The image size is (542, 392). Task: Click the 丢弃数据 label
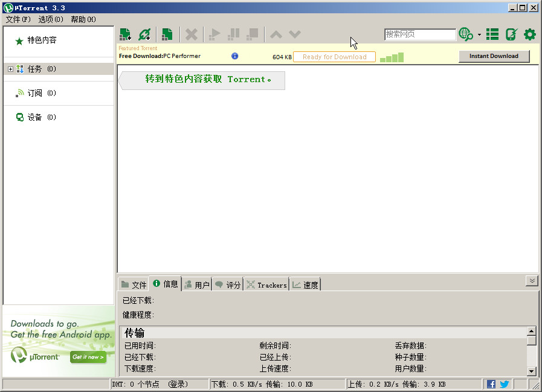point(411,345)
